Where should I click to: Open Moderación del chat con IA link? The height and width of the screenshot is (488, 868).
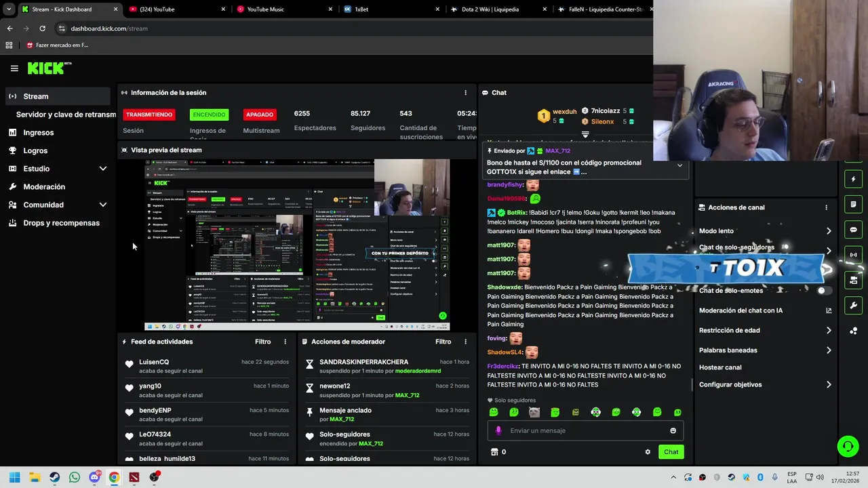click(765, 310)
